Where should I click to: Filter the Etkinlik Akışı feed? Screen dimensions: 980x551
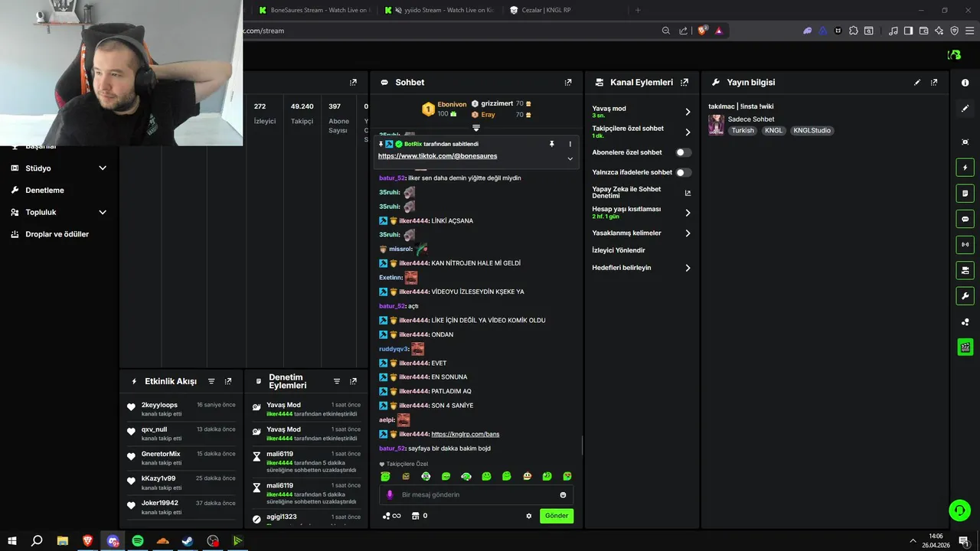tap(211, 381)
